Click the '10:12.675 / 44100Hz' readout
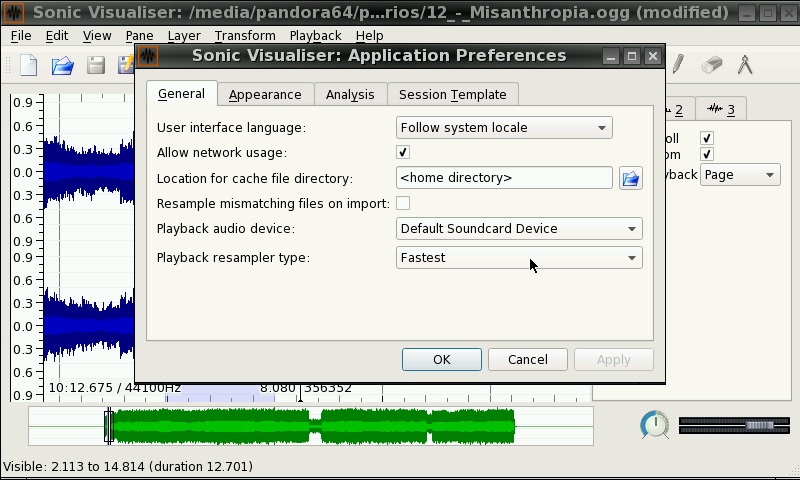 (114, 388)
